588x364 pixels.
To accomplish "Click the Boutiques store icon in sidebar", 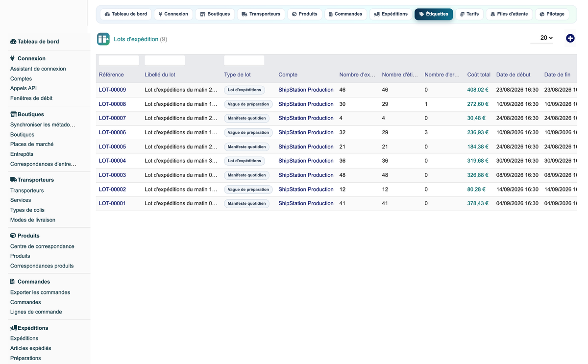I will click(14, 114).
